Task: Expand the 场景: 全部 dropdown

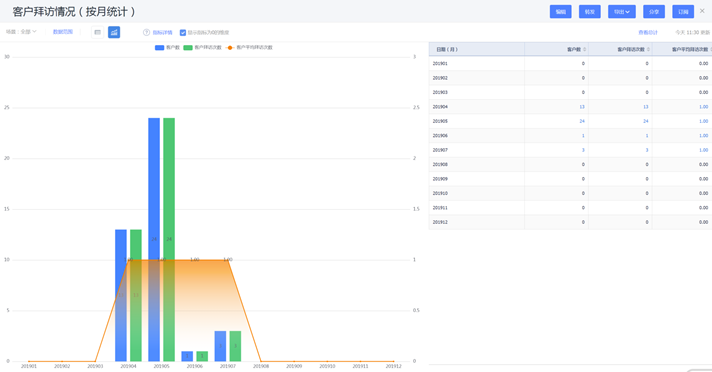Action: click(x=21, y=32)
